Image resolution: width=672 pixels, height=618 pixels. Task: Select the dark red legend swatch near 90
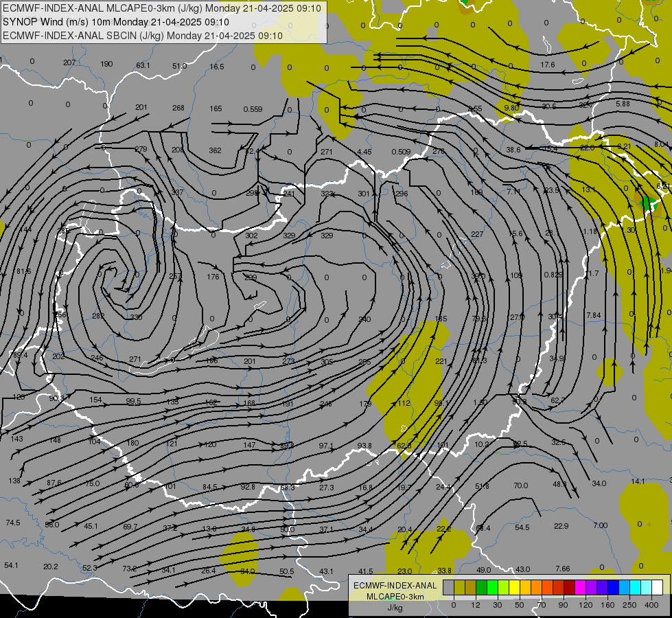tap(570, 587)
